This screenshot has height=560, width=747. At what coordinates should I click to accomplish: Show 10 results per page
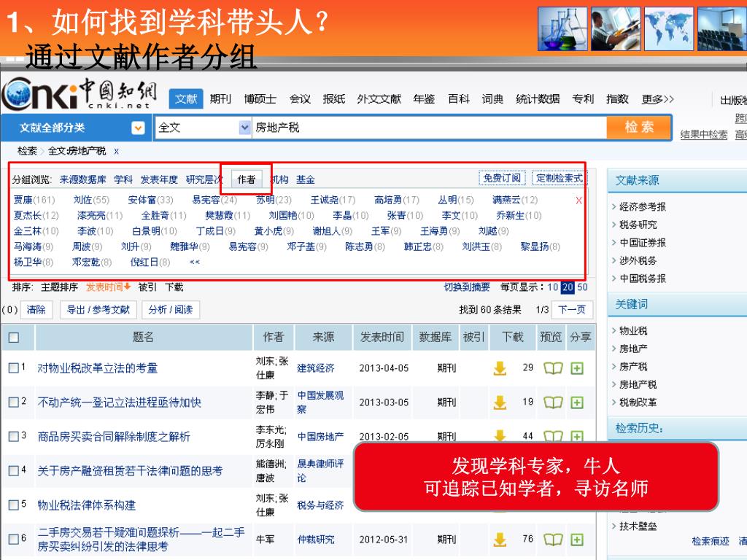point(553,287)
